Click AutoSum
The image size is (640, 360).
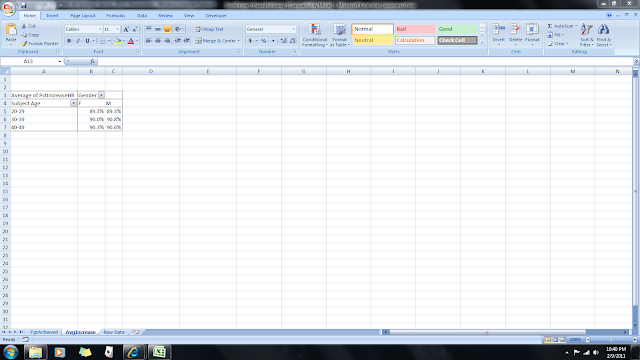pyautogui.click(x=562, y=26)
